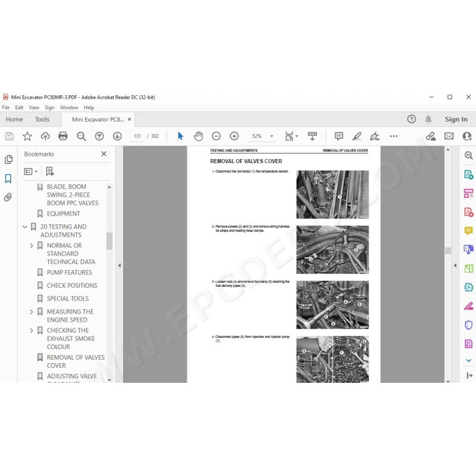The width and height of the screenshot is (476, 476).
Task: Zoom out with the minus icon
Action: [216, 136]
